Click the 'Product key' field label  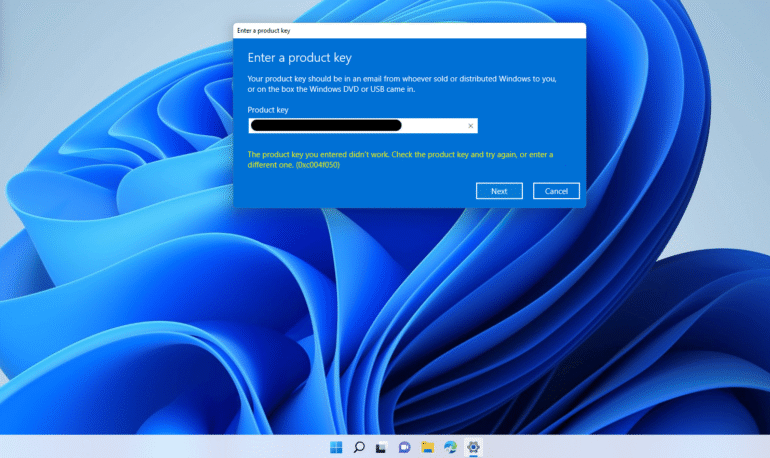268,109
